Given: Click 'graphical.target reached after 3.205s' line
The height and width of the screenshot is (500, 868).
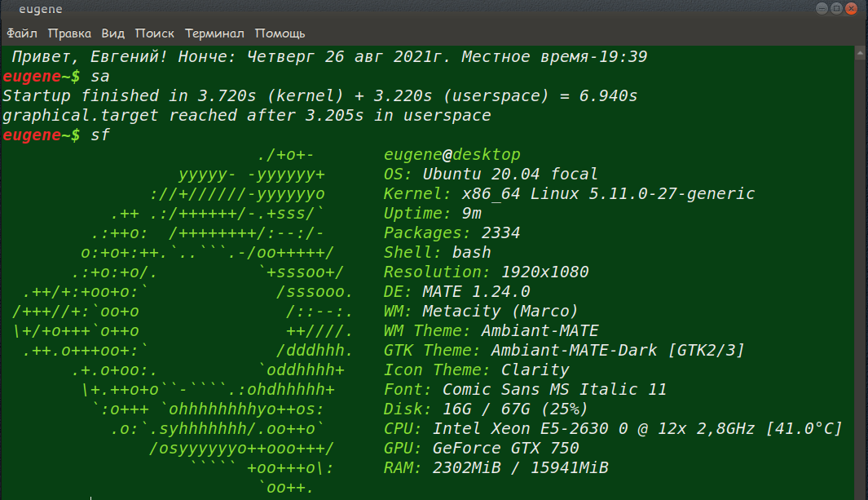Looking at the screenshot, I should 247,115.
